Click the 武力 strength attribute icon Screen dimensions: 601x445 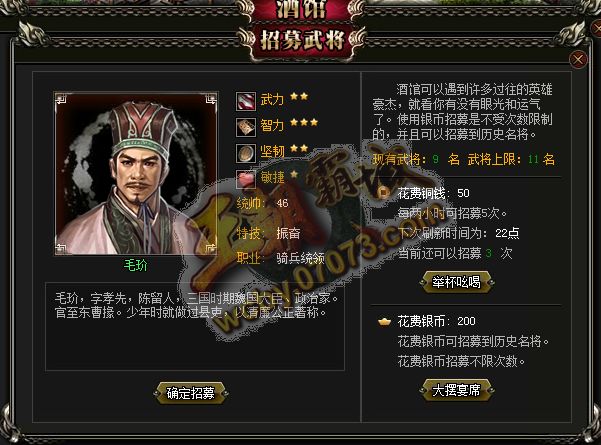246,101
